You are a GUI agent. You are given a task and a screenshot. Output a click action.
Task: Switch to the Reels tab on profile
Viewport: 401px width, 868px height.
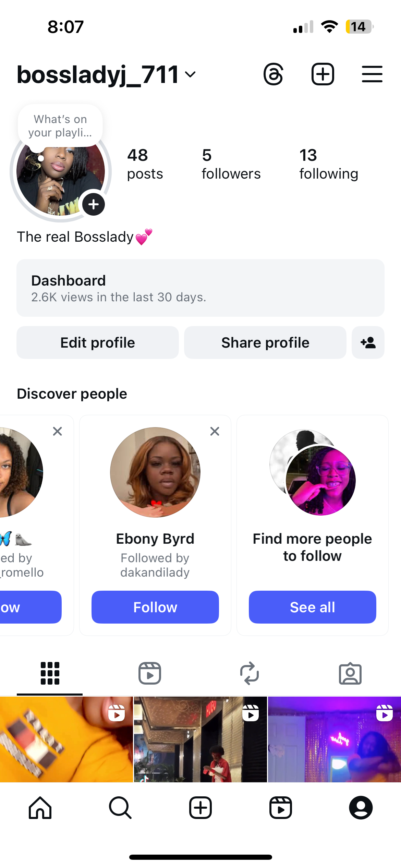(150, 673)
